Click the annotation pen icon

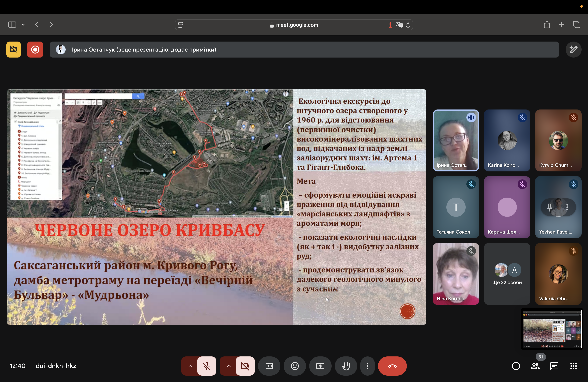573,50
